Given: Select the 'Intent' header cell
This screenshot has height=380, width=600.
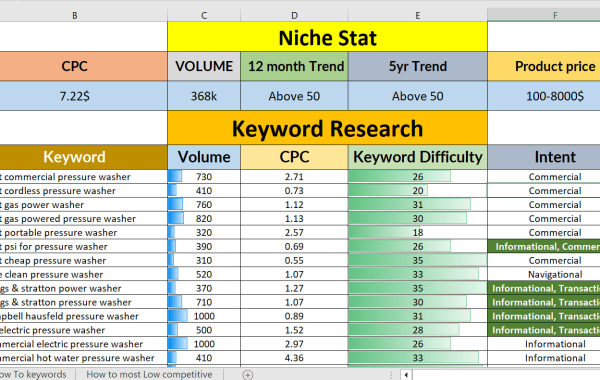Looking at the screenshot, I should pyautogui.click(x=544, y=157).
